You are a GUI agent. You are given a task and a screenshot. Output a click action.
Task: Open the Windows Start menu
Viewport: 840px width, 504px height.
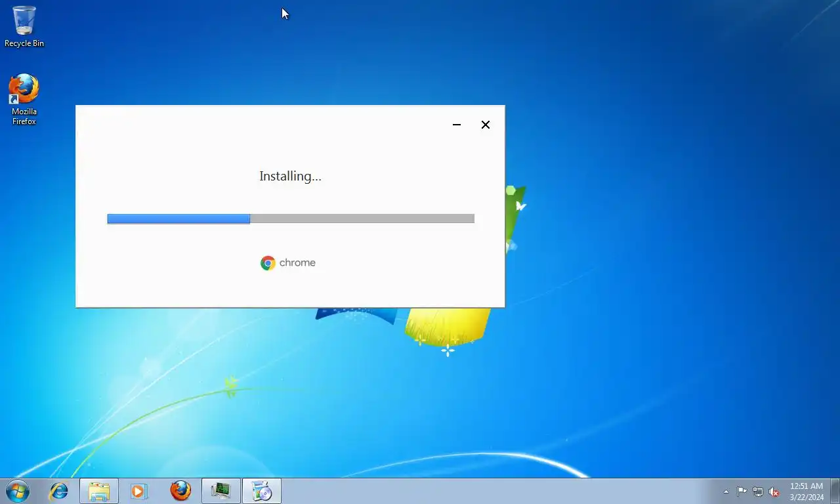[x=18, y=491]
